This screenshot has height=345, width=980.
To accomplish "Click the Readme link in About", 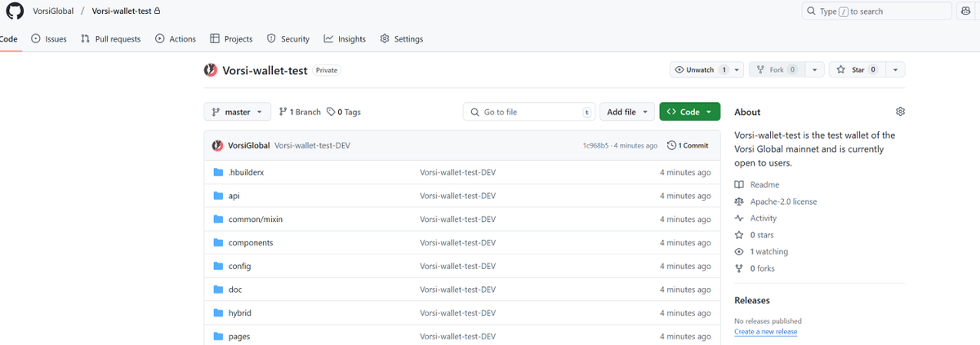I will tap(764, 185).
